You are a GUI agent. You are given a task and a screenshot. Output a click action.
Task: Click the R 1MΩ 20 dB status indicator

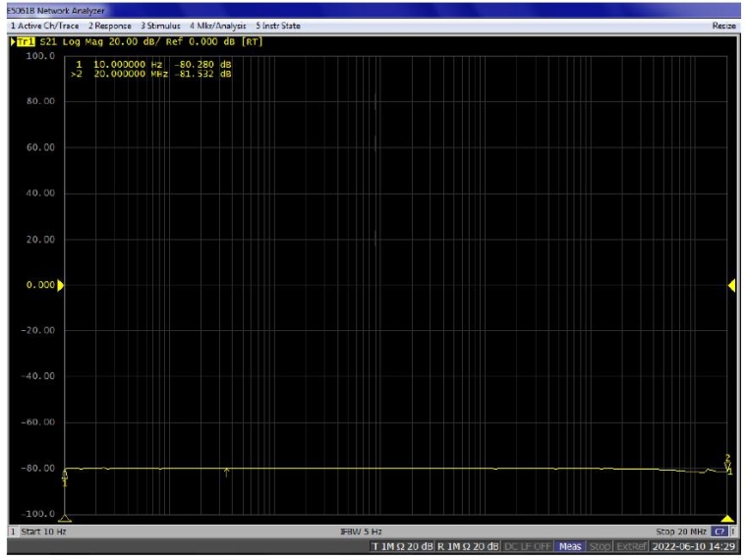point(468,545)
